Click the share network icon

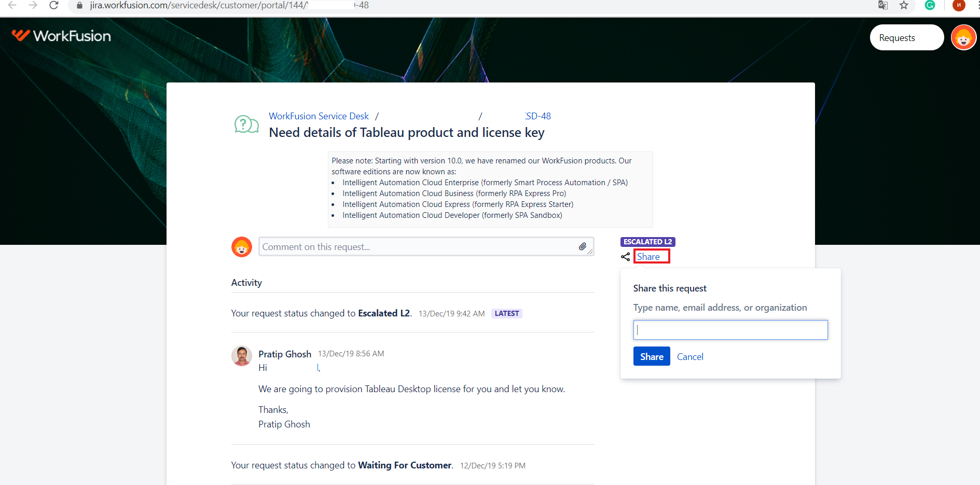point(626,257)
